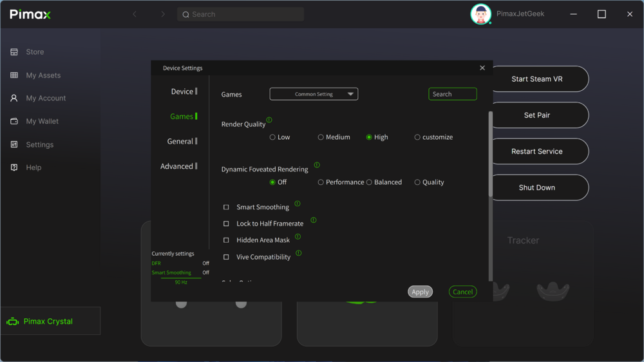Image resolution: width=644 pixels, height=362 pixels.
Task: Switch to the Games tab
Action: pyautogui.click(x=183, y=117)
